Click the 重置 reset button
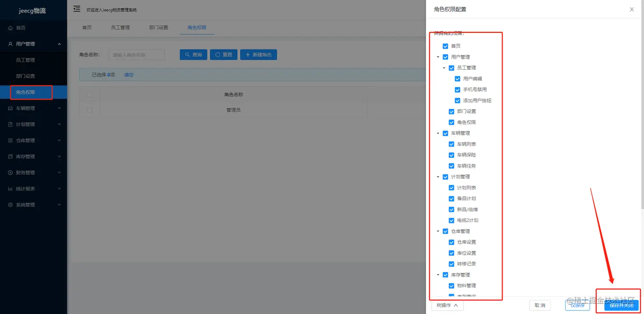Viewport: 644px width, 314px height. (x=224, y=55)
